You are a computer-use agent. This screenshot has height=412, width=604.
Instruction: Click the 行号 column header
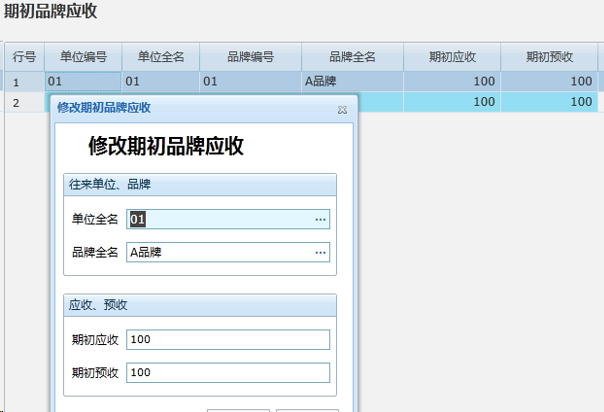tap(24, 57)
